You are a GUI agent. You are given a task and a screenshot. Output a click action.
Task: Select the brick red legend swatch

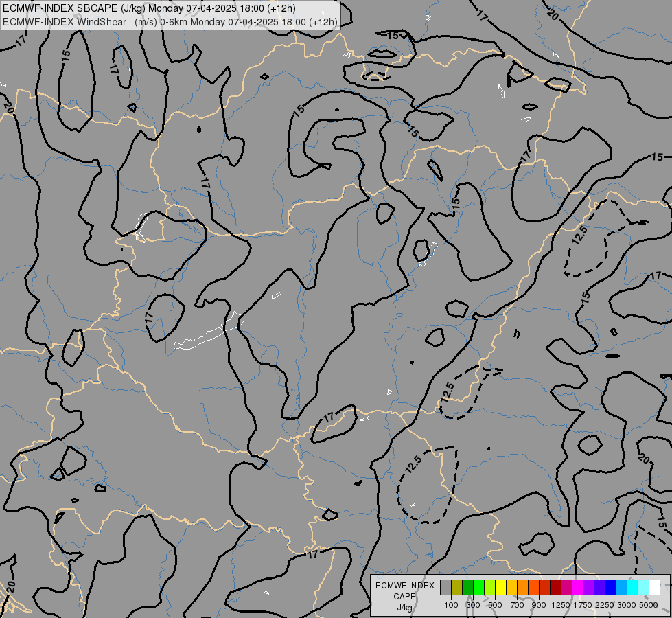tap(545, 587)
